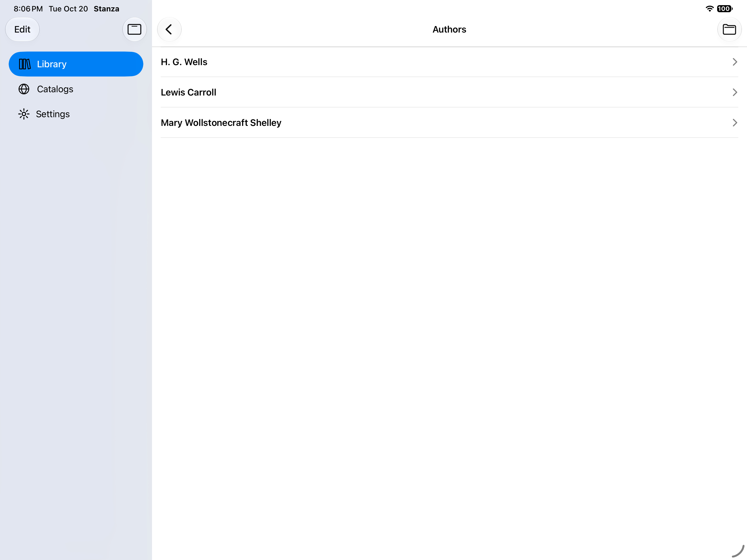The height and width of the screenshot is (560, 747).
Task: Tap the battery indicator showing 100
Action: click(x=725, y=9)
